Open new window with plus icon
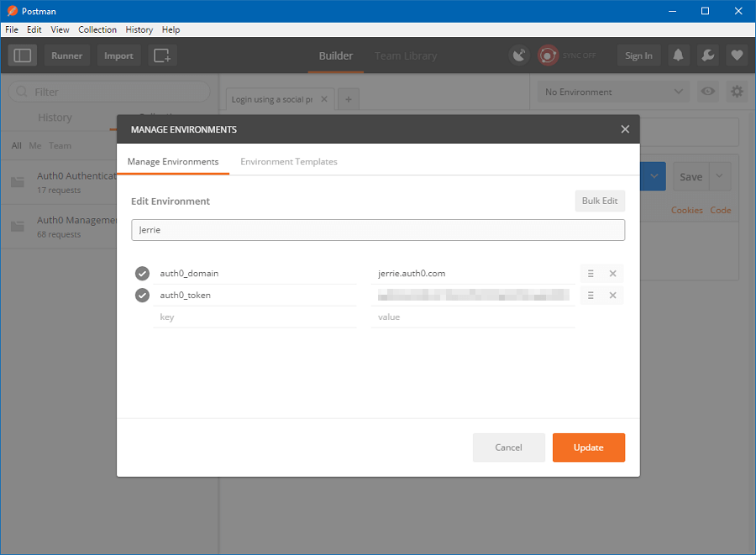Viewport: 756px width, 555px height. coord(162,55)
